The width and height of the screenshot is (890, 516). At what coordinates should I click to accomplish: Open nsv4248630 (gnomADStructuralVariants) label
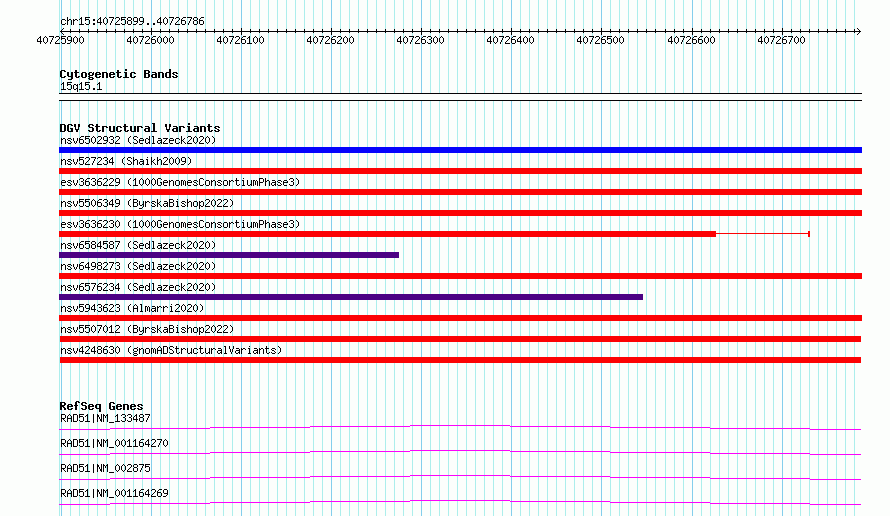pos(171,350)
